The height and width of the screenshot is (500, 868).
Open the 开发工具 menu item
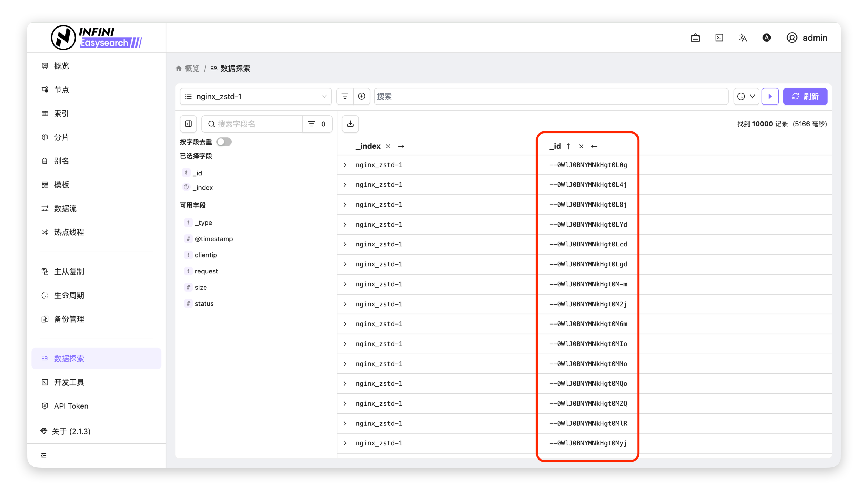(69, 382)
